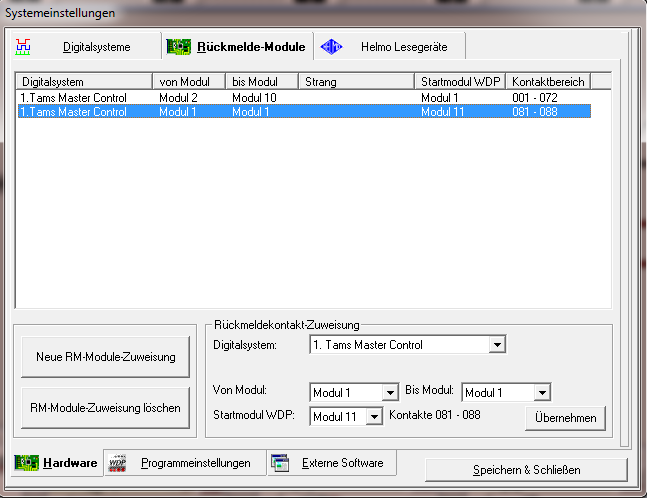Screen dimensions: 647x498
Task: Switch to Programmeinstellungen tab
Action: pos(185,463)
